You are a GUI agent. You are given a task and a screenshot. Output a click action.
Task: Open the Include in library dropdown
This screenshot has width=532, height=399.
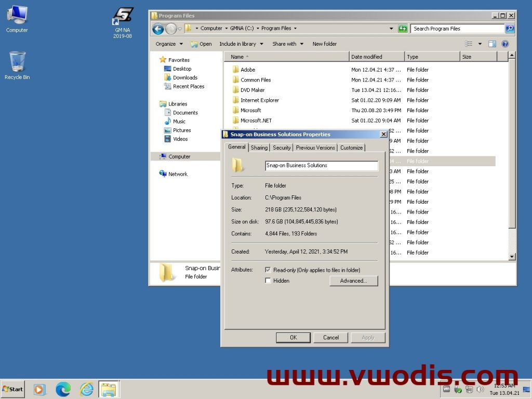[x=241, y=44]
